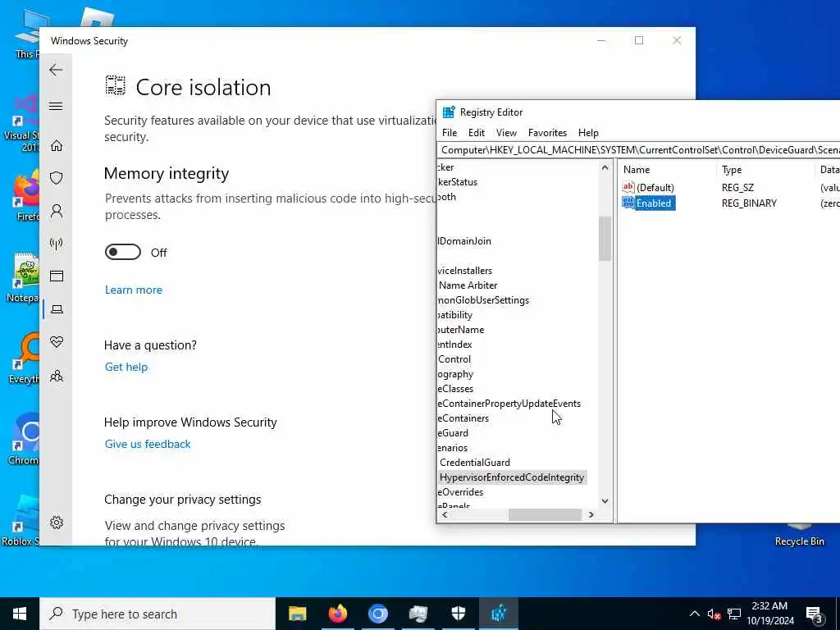Select eOverrides registry key
The width and height of the screenshot is (840, 630).
point(460,492)
